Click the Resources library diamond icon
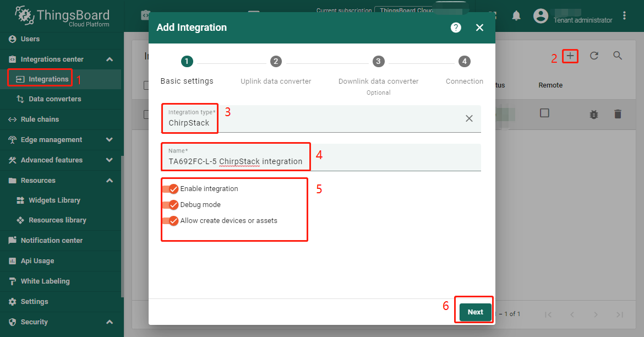The height and width of the screenshot is (337, 644). click(x=20, y=220)
